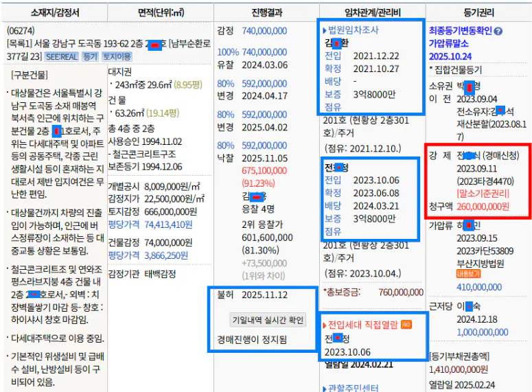This screenshot has width=532, height=392.
Task: Click the 등기 badge under the address
Action: [x=90, y=56]
